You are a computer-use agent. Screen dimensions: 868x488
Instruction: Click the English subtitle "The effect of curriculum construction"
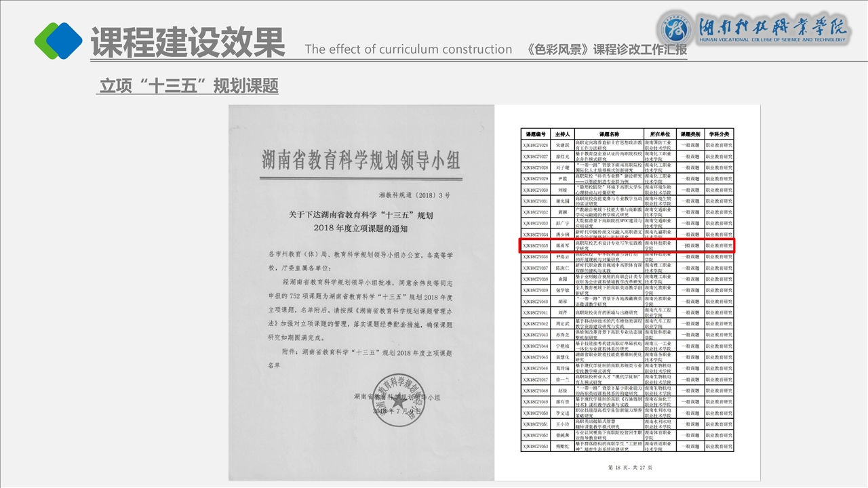[x=408, y=49]
